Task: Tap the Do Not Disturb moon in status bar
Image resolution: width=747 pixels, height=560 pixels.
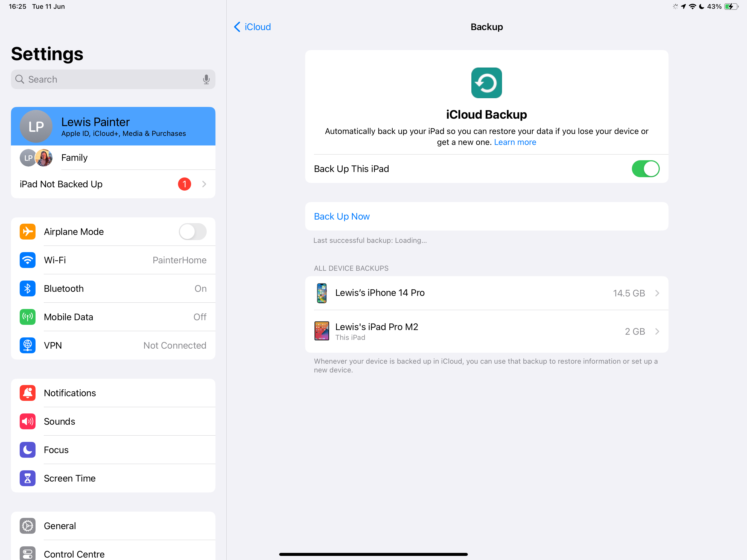Action: tap(701, 6)
